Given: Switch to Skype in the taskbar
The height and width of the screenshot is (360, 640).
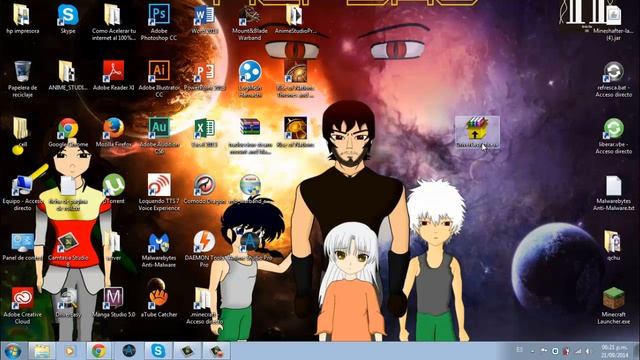Looking at the screenshot, I should point(158,351).
